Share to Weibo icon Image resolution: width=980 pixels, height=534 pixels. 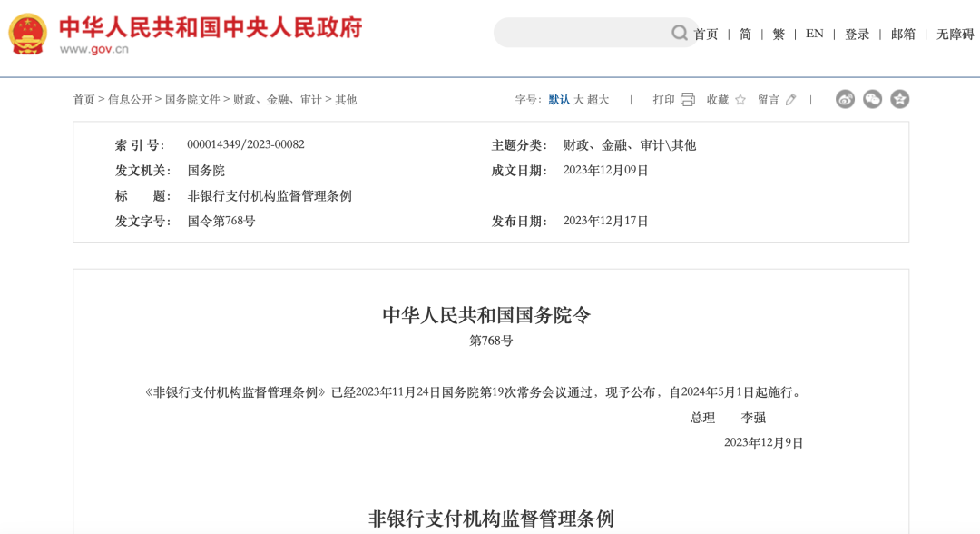(845, 99)
